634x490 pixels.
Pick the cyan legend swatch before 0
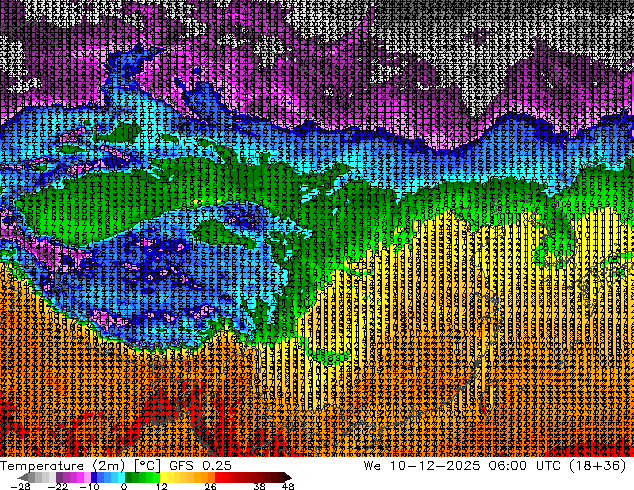[x=121, y=477]
